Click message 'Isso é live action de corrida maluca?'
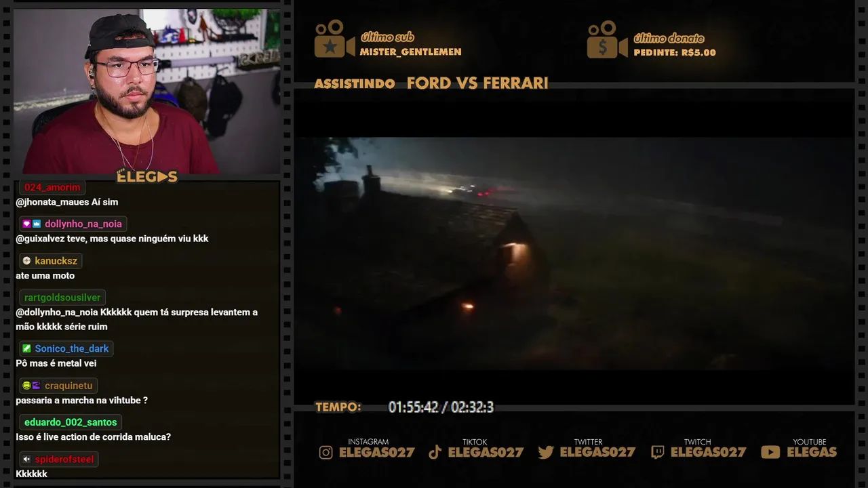 click(93, 437)
